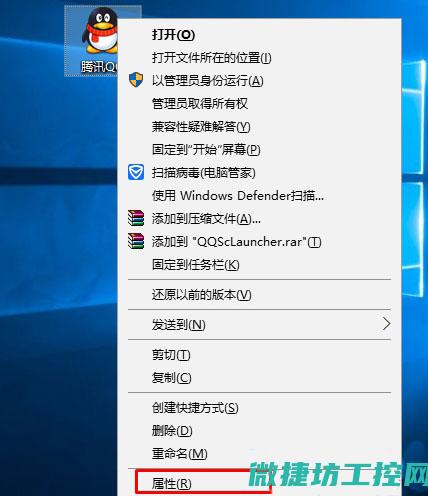
Task: Choose 还原以前的版本 menu item
Action: 202,295
